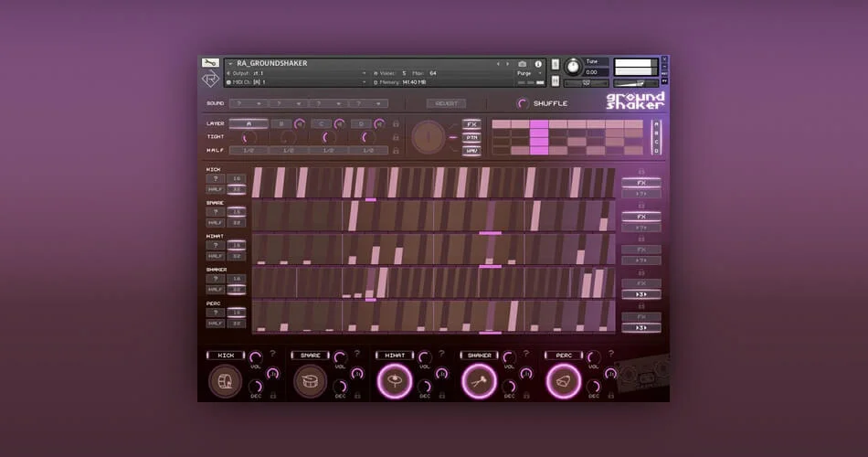This screenshot has width=868, height=457.
Task: Open the fourth Sound dropdown
Action: 368,103
